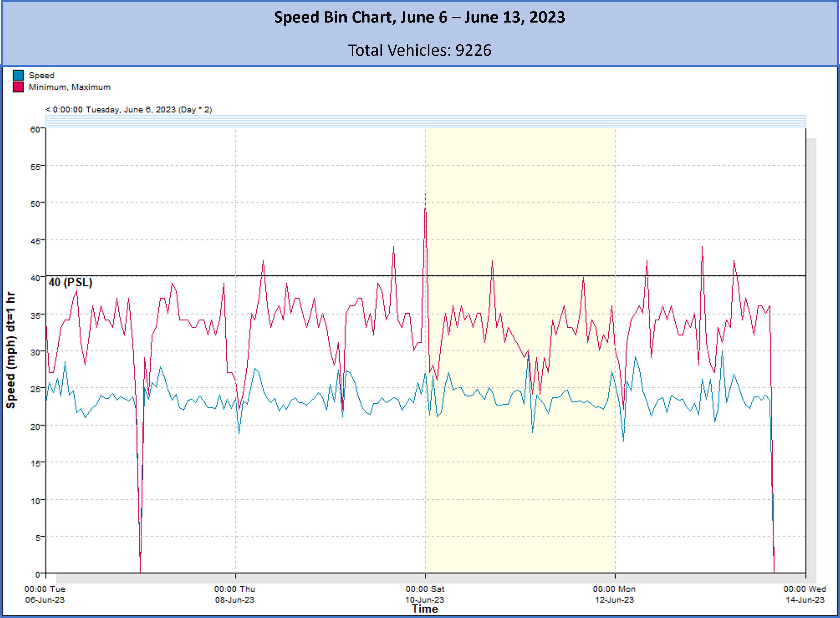Image resolution: width=840 pixels, height=618 pixels.
Task: Select the "00:00 Tue 06-Jun-23" axis tick label
Action: 45,594
